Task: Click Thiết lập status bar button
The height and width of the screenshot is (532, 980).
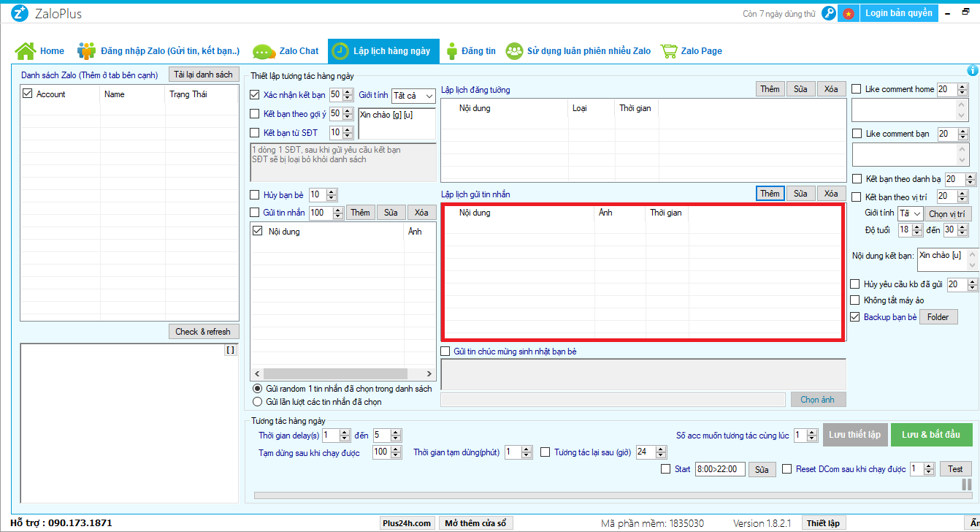Action: pyautogui.click(x=822, y=522)
